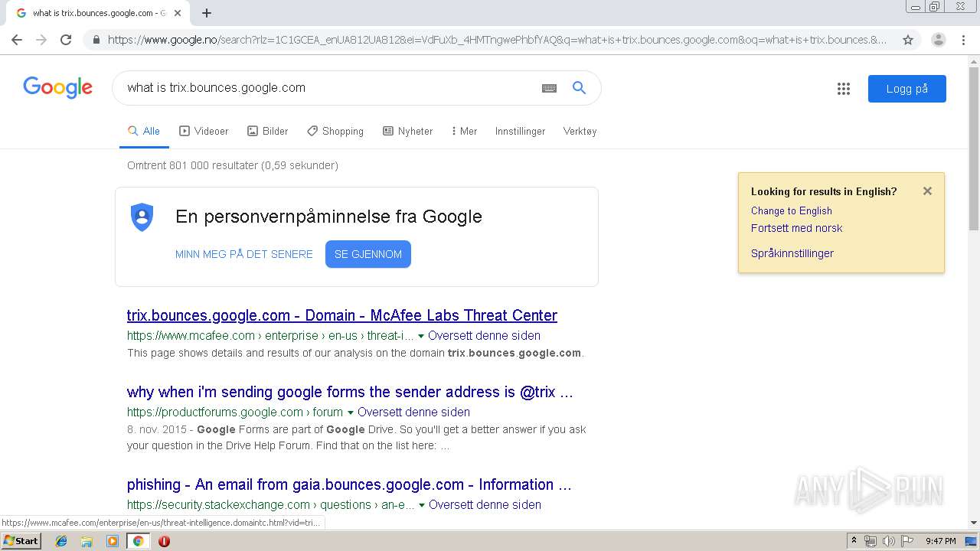Open the McAfee Labs Threat Center result
The height and width of the screenshot is (551, 980).
pyautogui.click(x=342, y=315)
